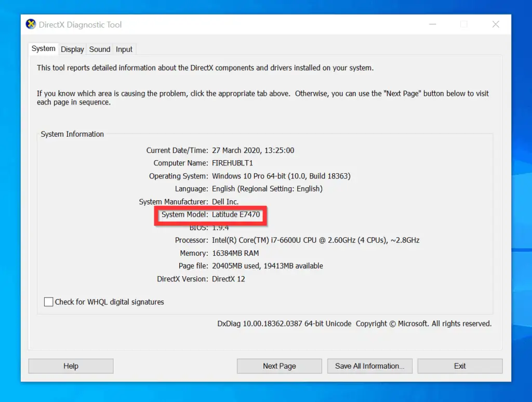Click the highlighted Latitude E7470 system model
The width and height of the screenshot is (532, 402).
[236, 214]
